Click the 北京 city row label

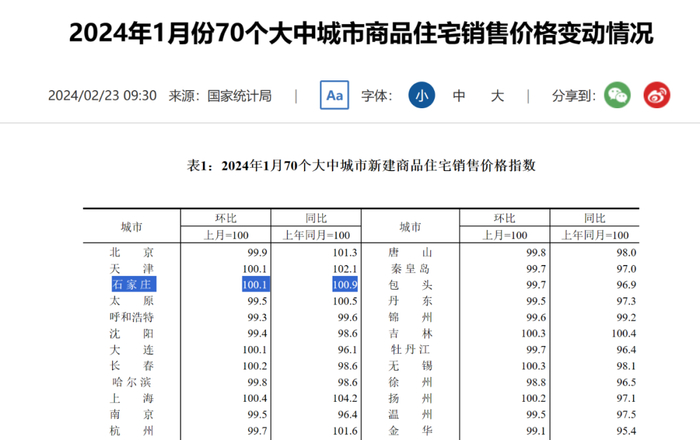pos(132,253)
